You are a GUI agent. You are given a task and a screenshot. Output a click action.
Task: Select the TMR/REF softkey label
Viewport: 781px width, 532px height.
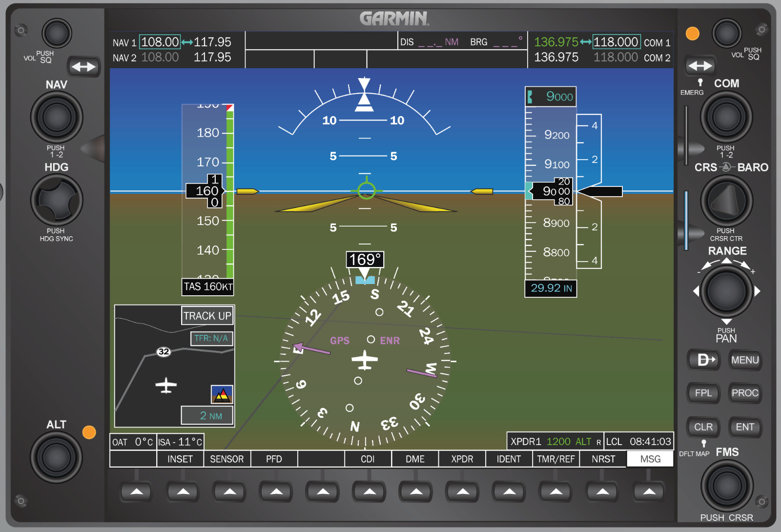coord(556,459)
